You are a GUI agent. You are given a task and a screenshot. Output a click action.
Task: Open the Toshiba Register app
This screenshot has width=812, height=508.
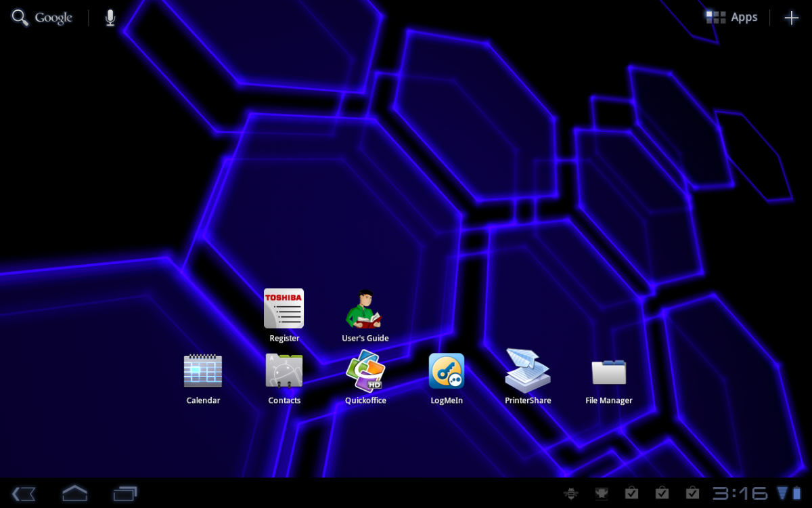tap(284, 308)
